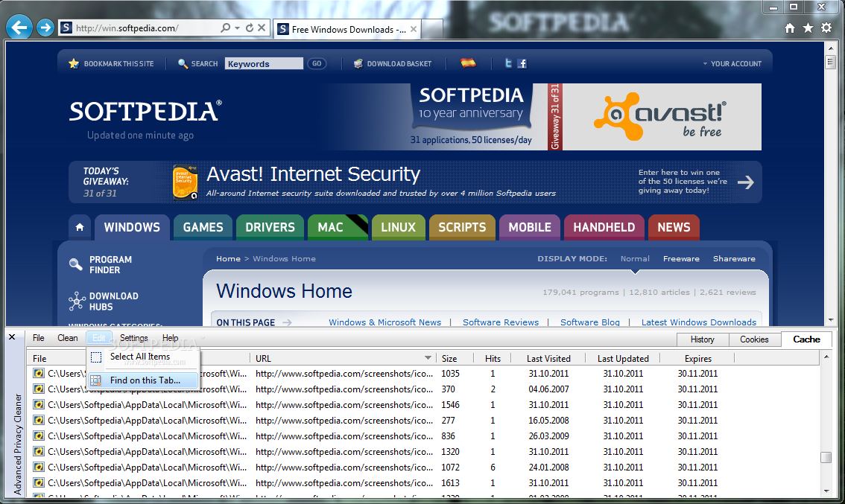Click the Download Hubs network icon
The height and width of the screenshot is (504, 845).
tap(77, 301)
